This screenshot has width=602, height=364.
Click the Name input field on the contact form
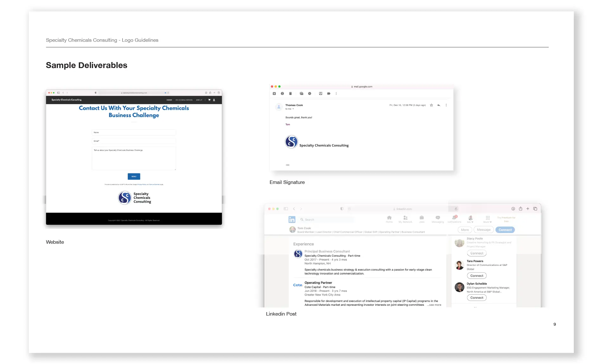[x=134, y=132]
